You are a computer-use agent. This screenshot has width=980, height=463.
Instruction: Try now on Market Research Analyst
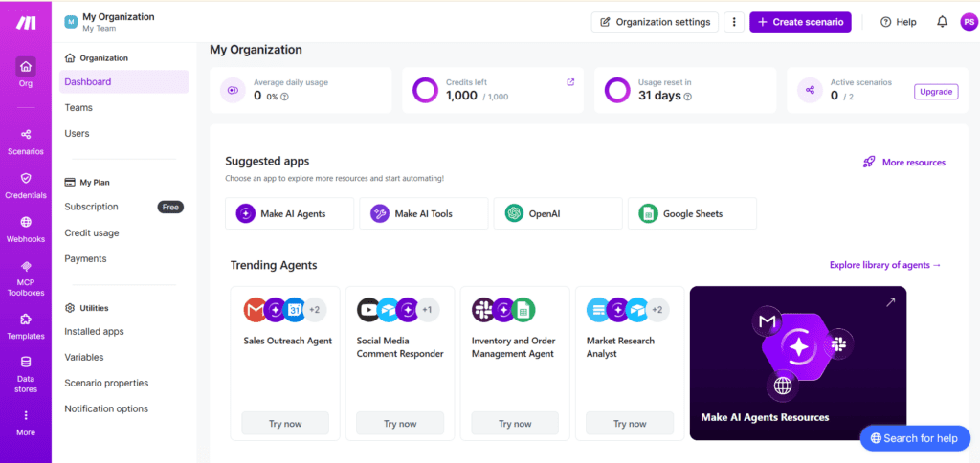click(630, 424)
